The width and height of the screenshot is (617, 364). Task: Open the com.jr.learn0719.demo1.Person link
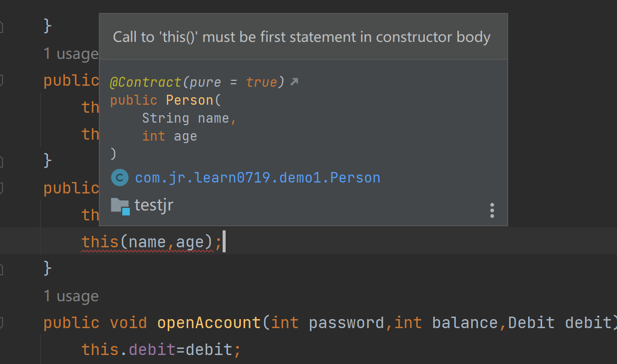(258, 178)
